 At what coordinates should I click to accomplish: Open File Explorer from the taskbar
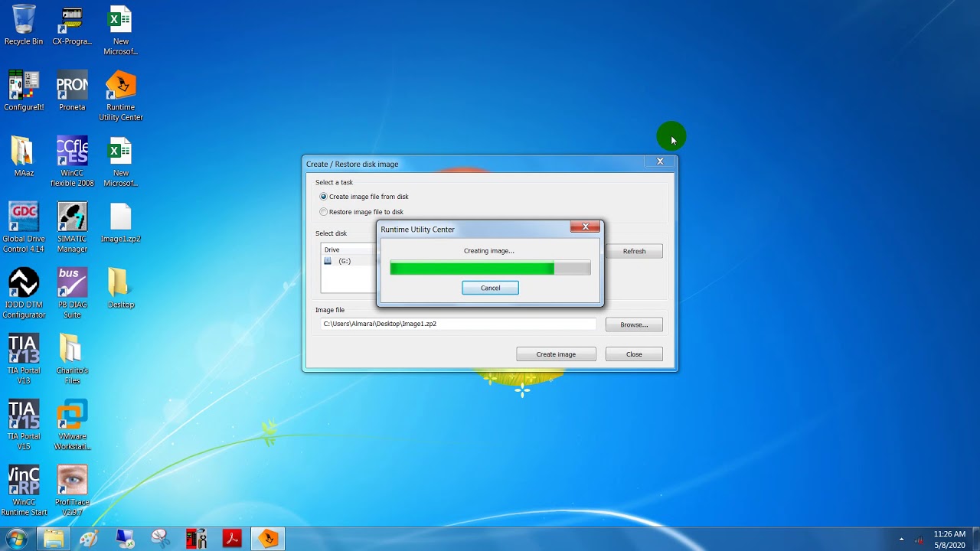(x=54, y=539)
